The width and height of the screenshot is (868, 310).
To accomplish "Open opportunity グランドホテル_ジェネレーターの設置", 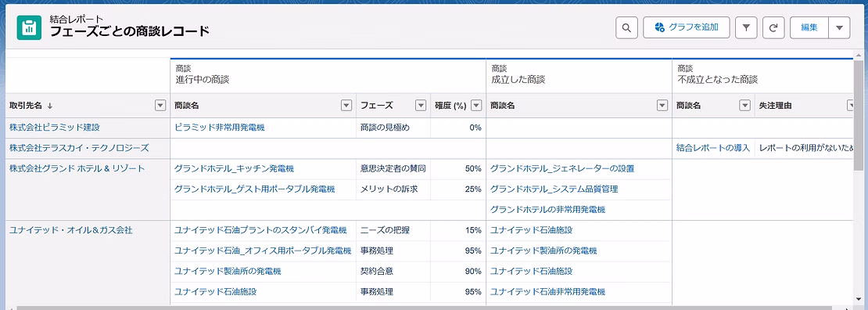I will [562, 168].
